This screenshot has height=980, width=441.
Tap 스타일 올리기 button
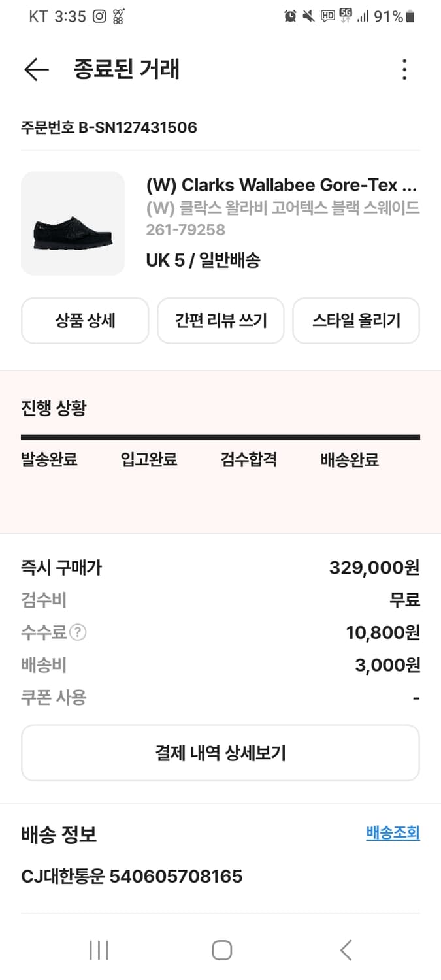356,321
